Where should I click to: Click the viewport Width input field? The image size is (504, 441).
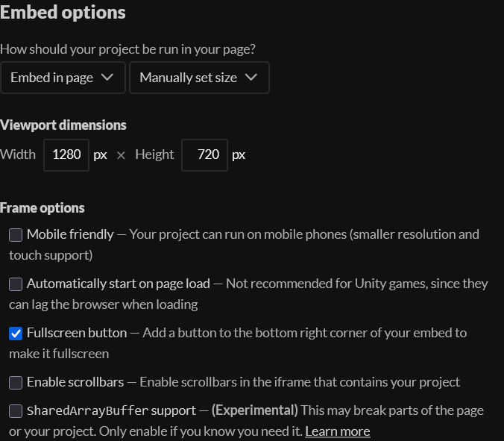(66, 154)
